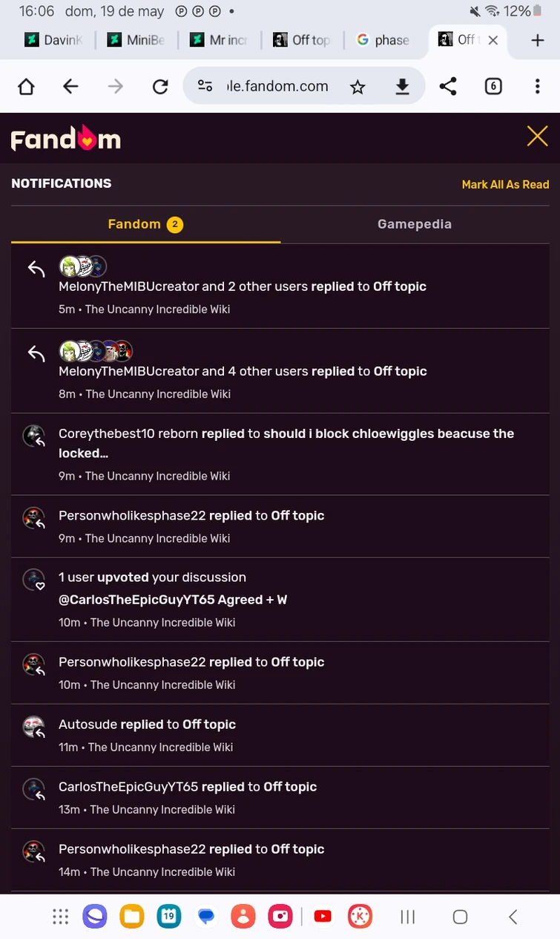Open site settings via the icon left of URL
The width and height of the screenshot is (560, 939).
205,86
